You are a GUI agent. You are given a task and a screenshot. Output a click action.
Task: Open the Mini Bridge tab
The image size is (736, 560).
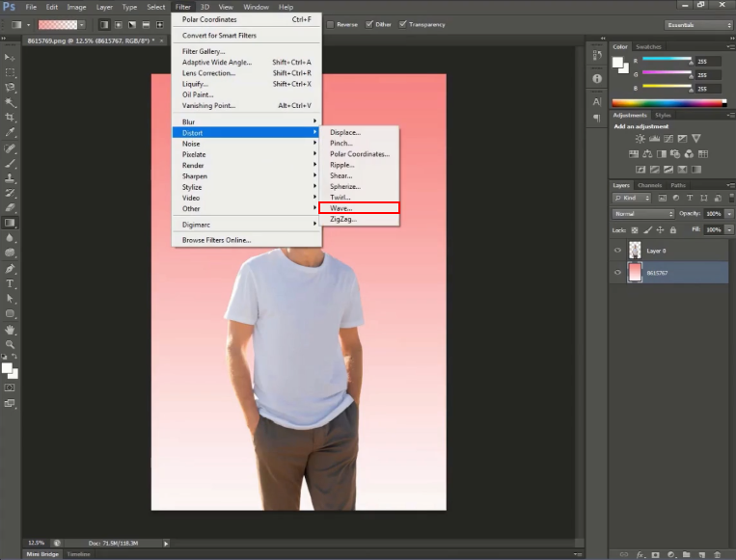42,554
